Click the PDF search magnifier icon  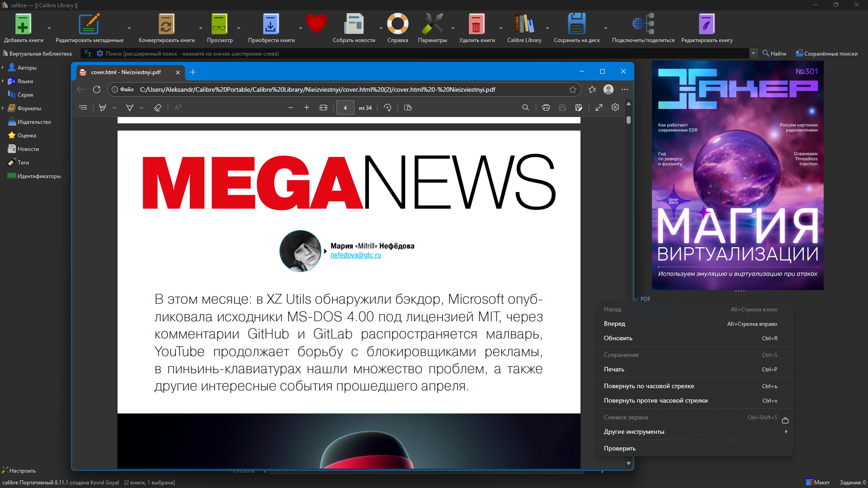[525, 108]
